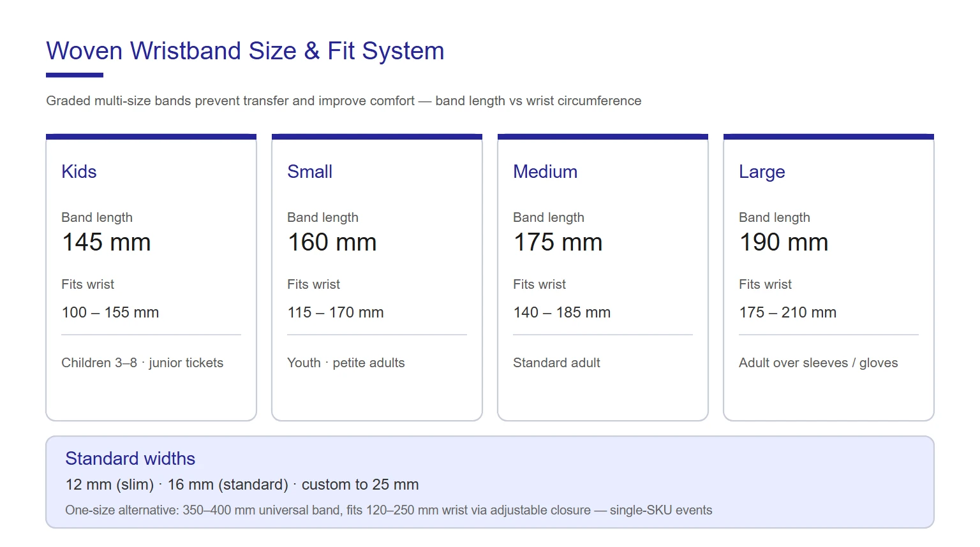980x547 pixels.
Task: Click the Small card heading
Action: 309,171
